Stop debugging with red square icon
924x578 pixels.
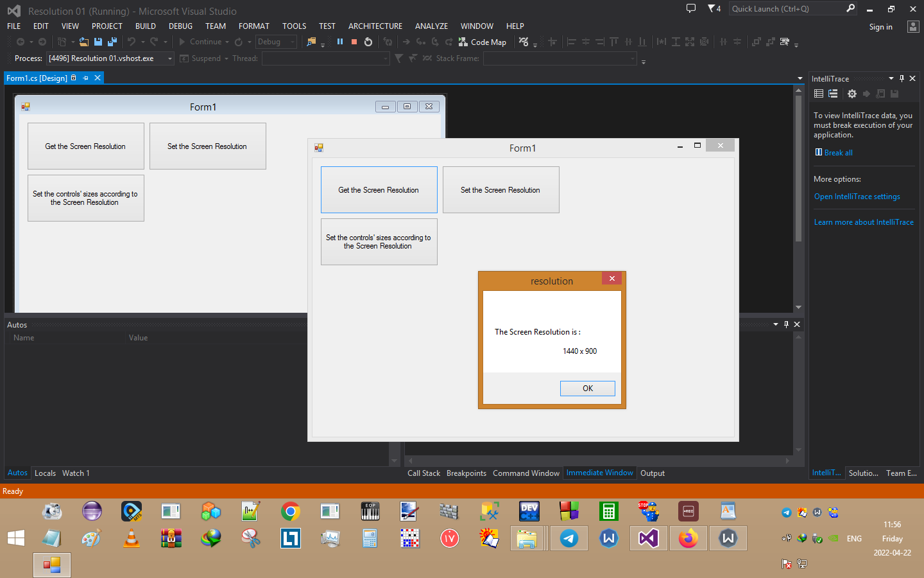point(354,42)
